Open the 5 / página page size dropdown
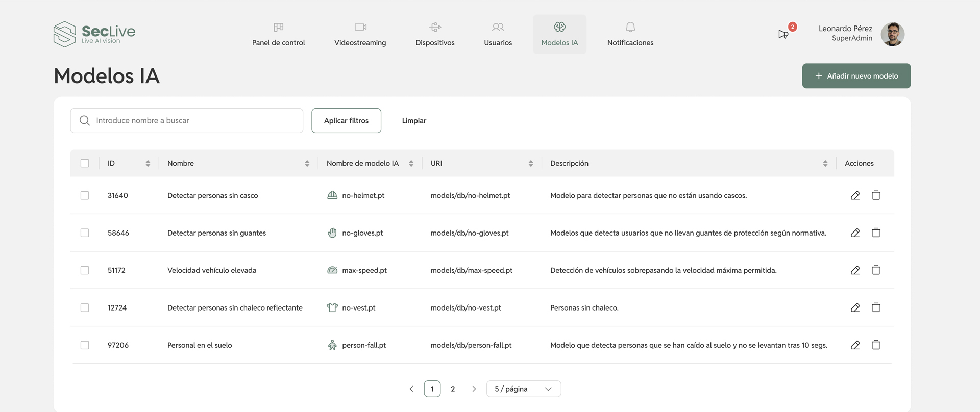This screenshot has height=412, width=980. coord(523,389)
